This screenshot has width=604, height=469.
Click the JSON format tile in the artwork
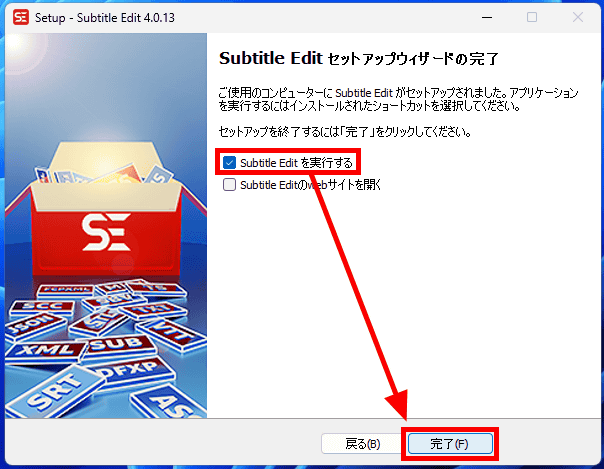[x=33, y=326]
